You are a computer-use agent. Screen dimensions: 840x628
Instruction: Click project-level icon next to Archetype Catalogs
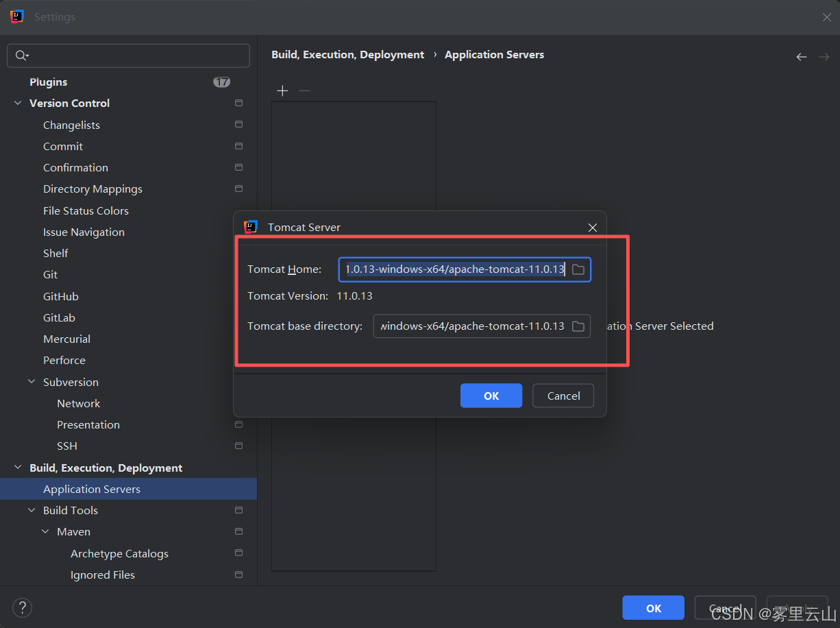(238, 553)
